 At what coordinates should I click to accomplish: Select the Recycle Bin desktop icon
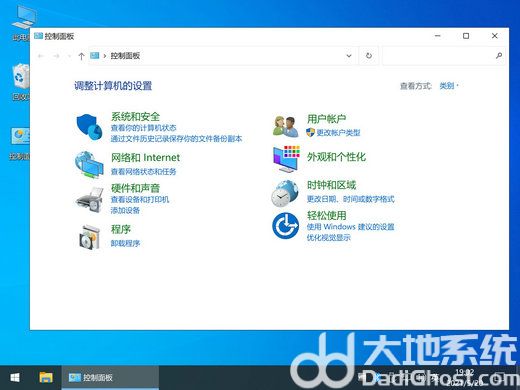pyautogui.click(x=21, y=82)
